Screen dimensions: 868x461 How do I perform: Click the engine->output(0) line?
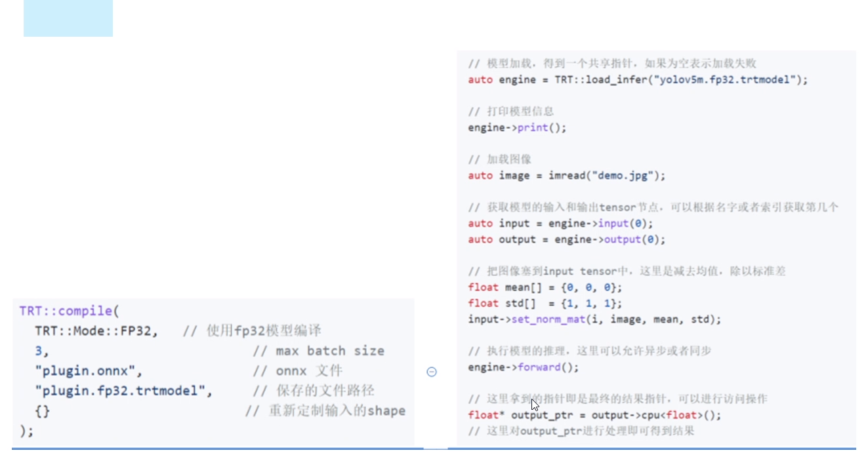[567, 239]
